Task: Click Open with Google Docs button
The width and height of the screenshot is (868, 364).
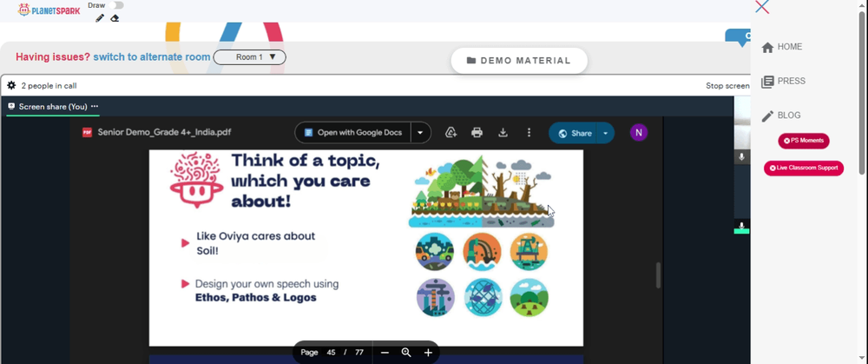Action: (352, 132)
